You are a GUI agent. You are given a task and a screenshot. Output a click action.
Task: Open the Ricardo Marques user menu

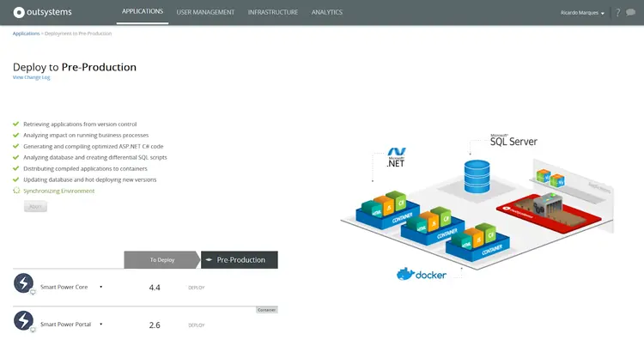pos(582,13)
